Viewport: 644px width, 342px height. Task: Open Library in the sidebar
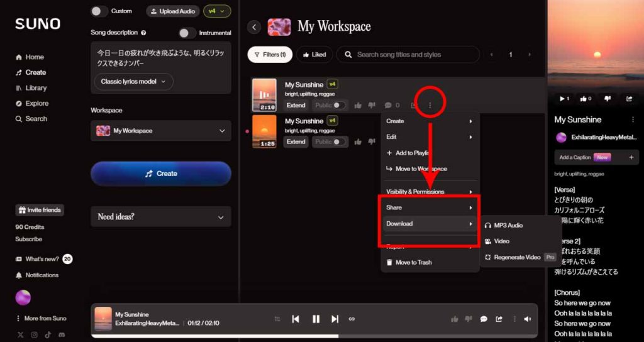[x=31, y=88]
